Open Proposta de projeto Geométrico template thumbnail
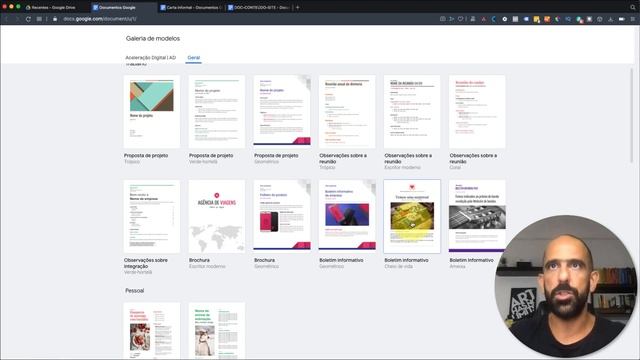Viewport: 640px width, 360px height. pyautogui.click(x=282, y=111)
